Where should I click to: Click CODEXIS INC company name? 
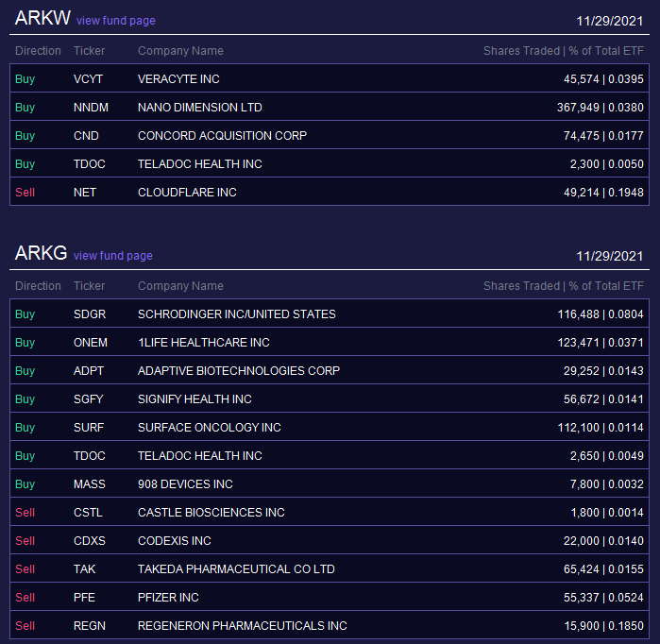[175, 540]
